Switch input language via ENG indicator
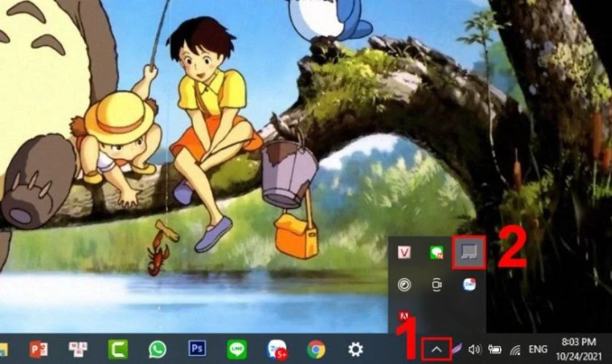612x364 pixels. coord(538,350)
